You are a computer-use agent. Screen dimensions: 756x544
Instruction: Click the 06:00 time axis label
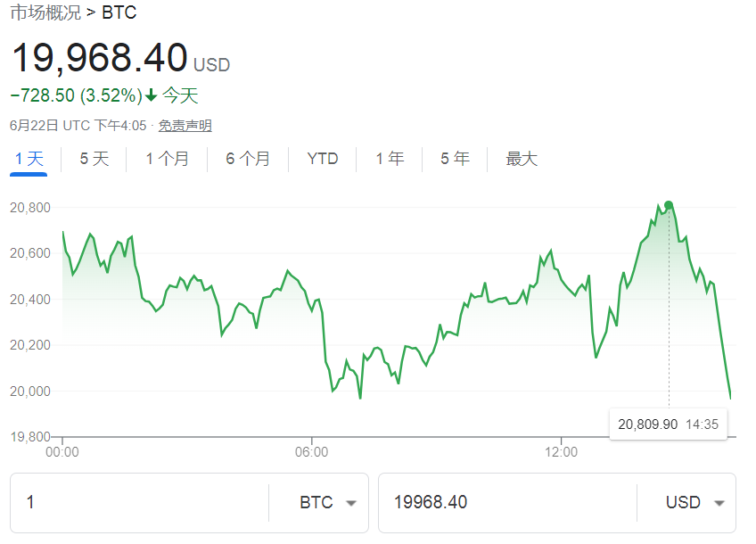point(311,452)
